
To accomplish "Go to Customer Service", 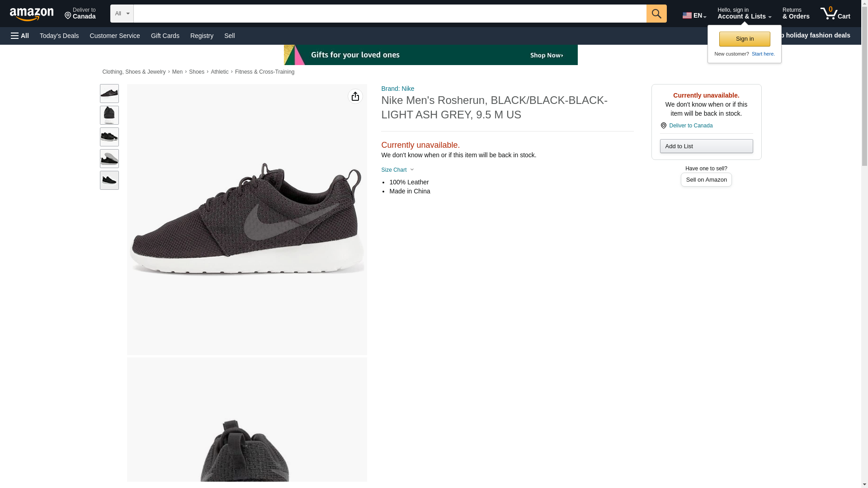I will click(114, 36).
